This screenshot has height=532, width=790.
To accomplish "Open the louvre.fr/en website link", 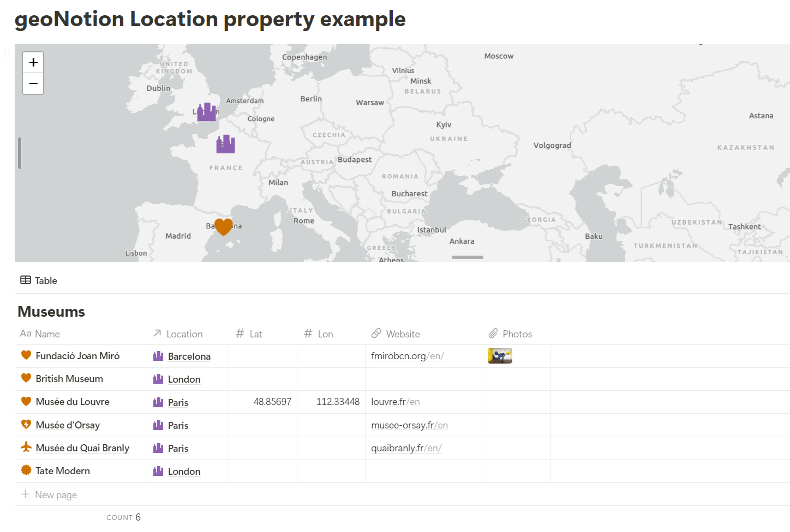I will pos(395,402).
